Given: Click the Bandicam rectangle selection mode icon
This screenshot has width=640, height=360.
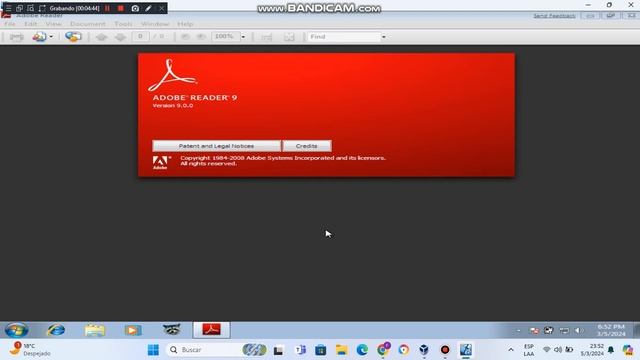Looking at the screenshot, I should [x=42, y=8].
